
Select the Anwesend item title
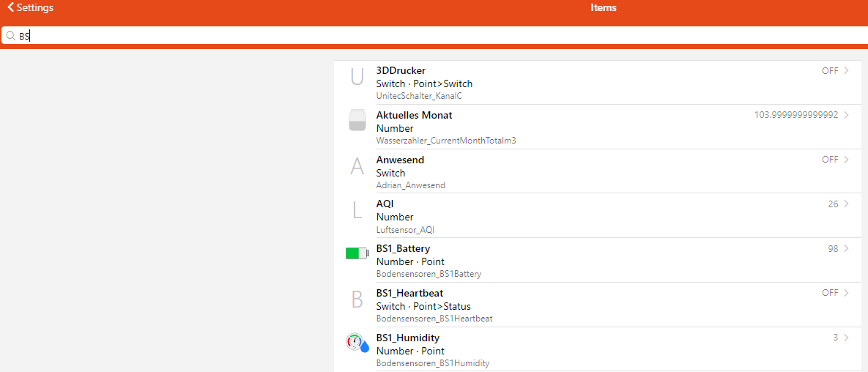400,160
